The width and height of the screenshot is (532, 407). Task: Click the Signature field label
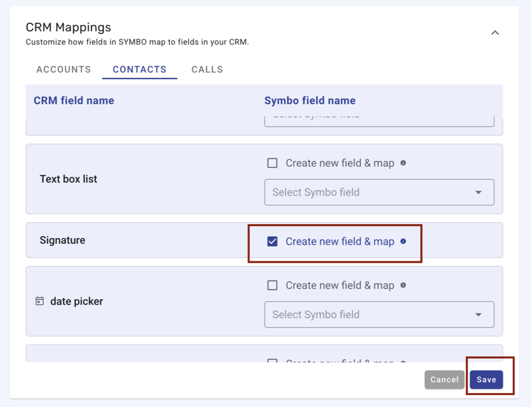pyautogui.click(x=63, y=240)
